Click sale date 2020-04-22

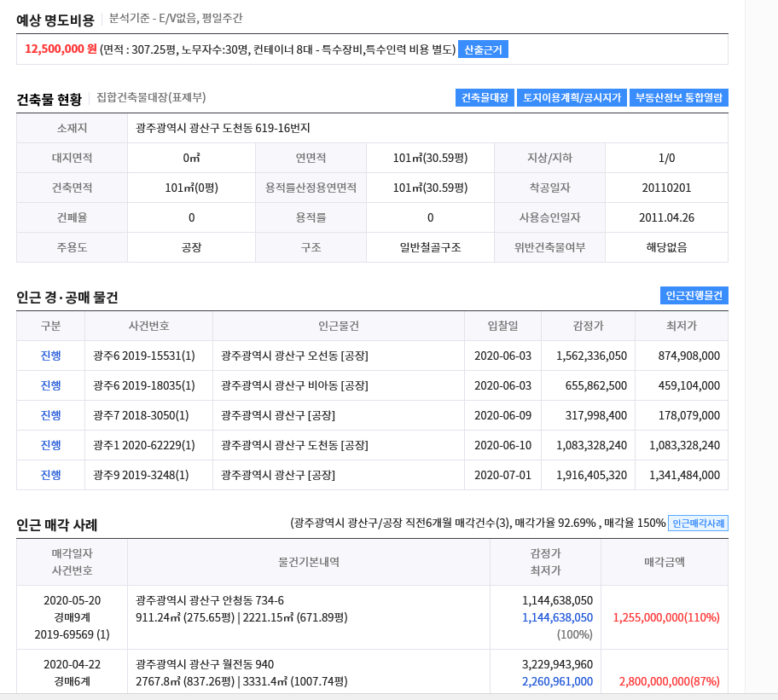[x=72, y=664]
